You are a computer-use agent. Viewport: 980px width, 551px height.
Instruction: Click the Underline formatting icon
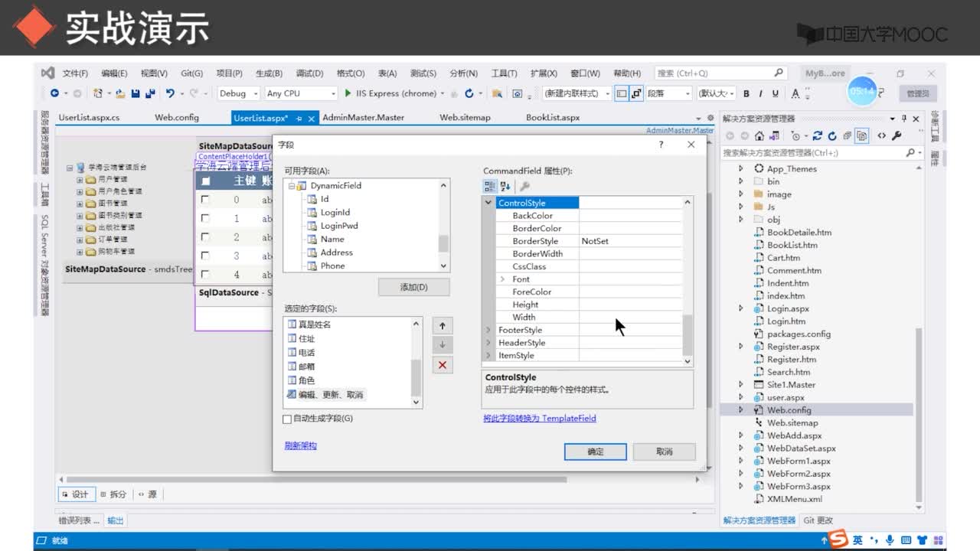[x=776, y=93]
